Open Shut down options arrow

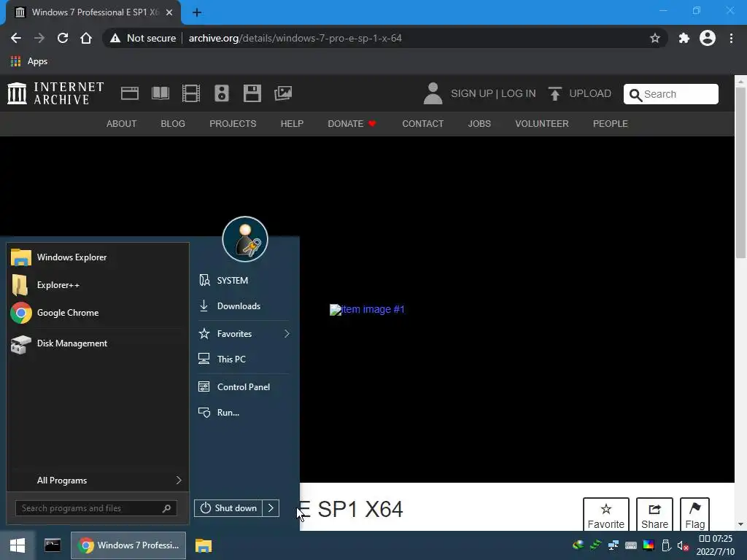[271, 508]
